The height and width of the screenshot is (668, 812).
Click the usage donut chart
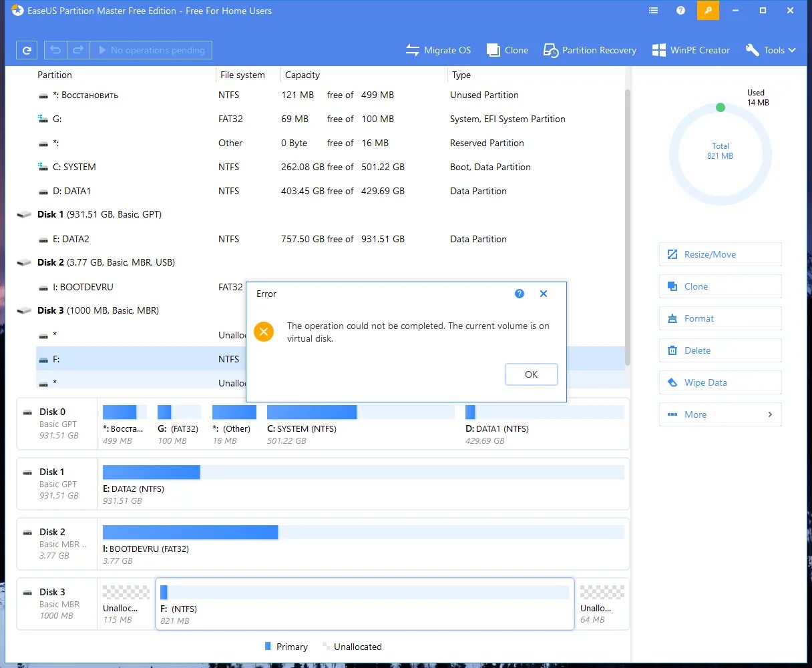(x=720, y=155)
